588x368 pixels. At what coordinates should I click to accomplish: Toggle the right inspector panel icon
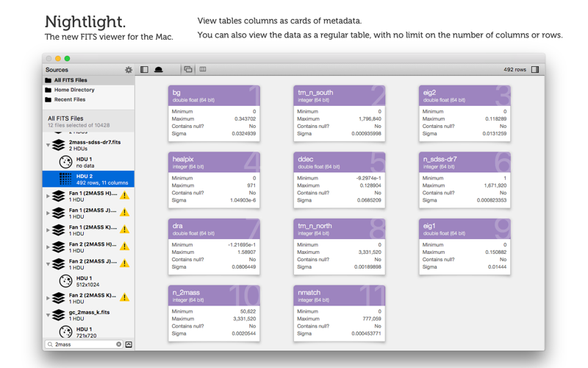click(535, 69)
